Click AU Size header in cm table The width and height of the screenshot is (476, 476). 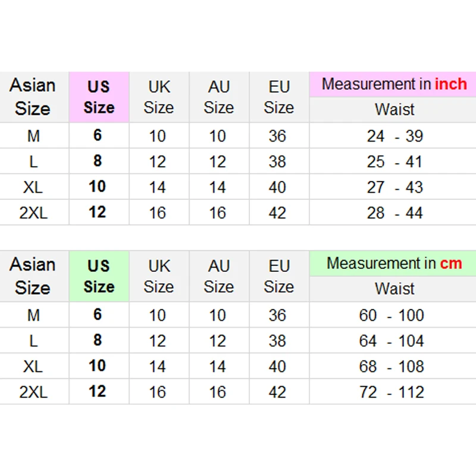[218, 276]
